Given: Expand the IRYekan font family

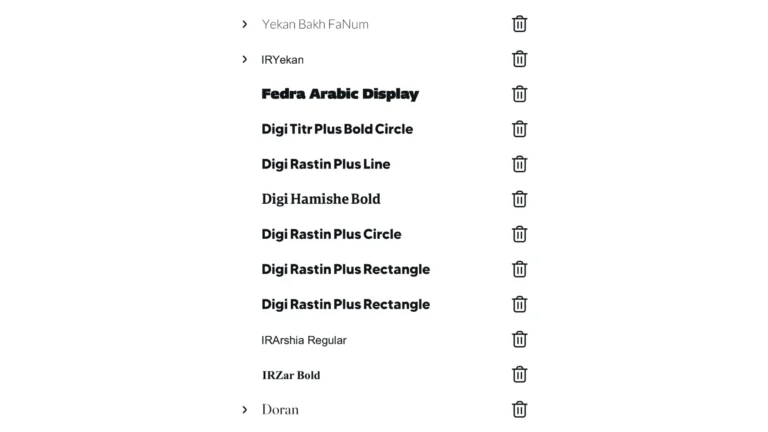Looking at the screenshot, I should click(x=244, y=59).
